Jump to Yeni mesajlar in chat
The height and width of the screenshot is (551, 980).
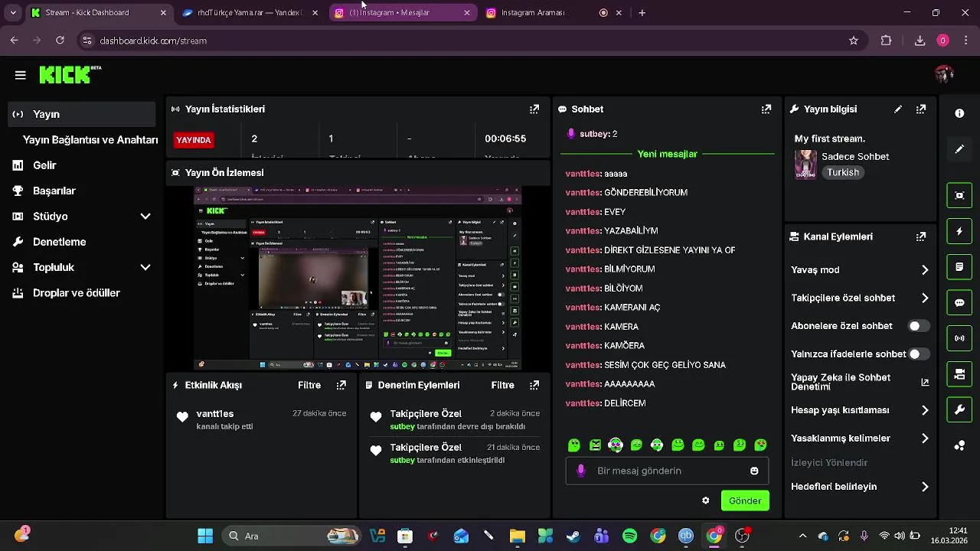(x=667, y=155)
